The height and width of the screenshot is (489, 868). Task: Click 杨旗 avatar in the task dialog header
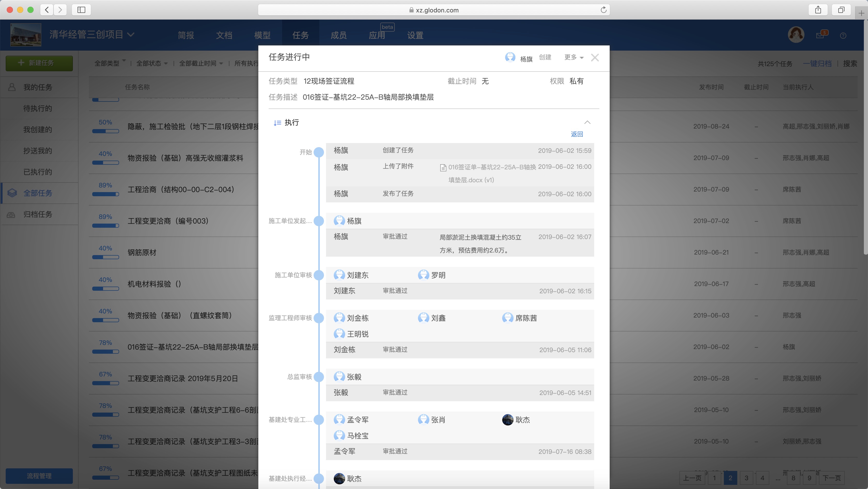coord(510,57)
